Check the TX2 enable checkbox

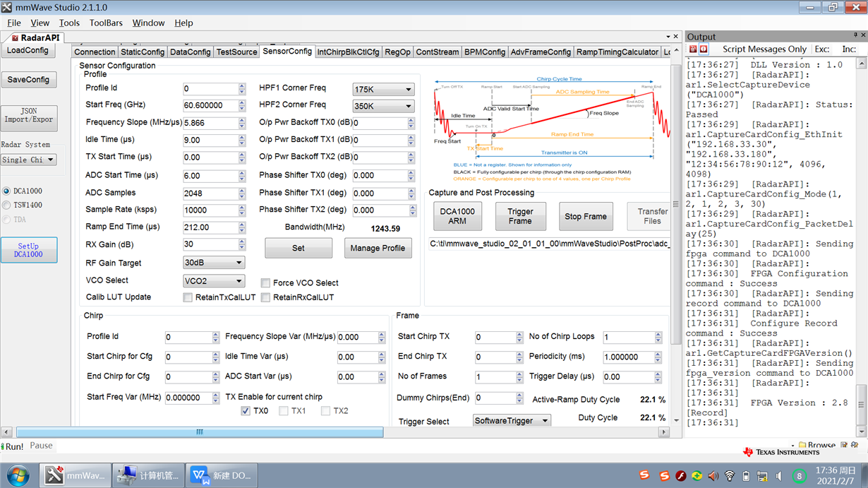tap(326, 410)
